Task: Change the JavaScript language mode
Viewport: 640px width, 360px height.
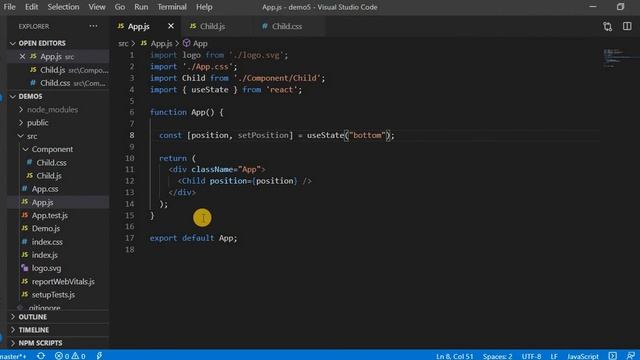Action: click(583, 356)
